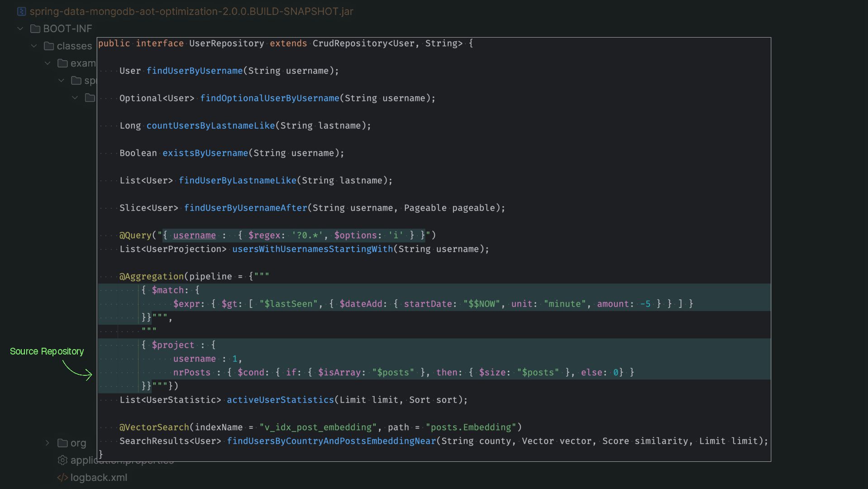Click the findUserByLastnameLike method name
The image size is (868, 489).
237,180
